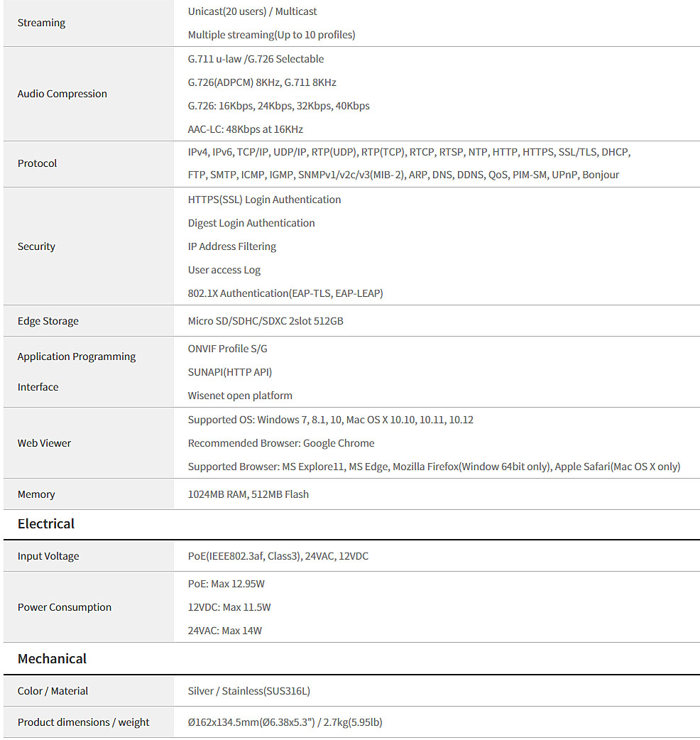Click the Power Consumption label
Screen dimensions: 700x740
pyautogui.click(x=65, y=607)
